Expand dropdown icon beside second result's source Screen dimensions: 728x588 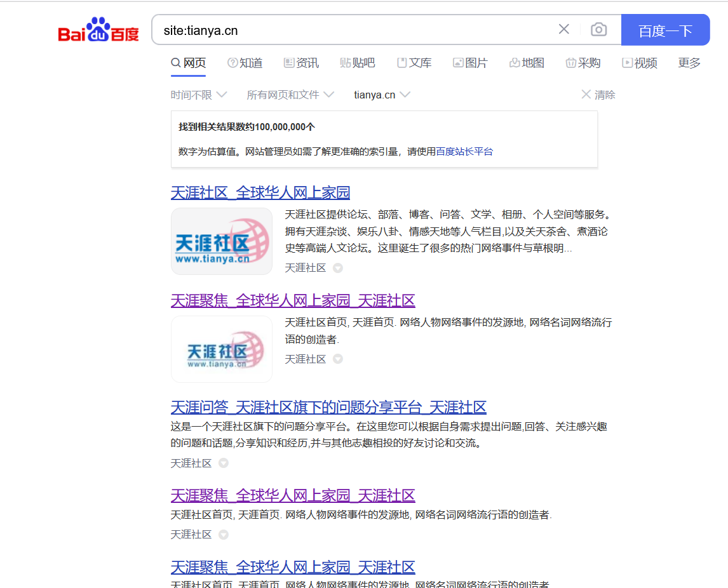338,359
